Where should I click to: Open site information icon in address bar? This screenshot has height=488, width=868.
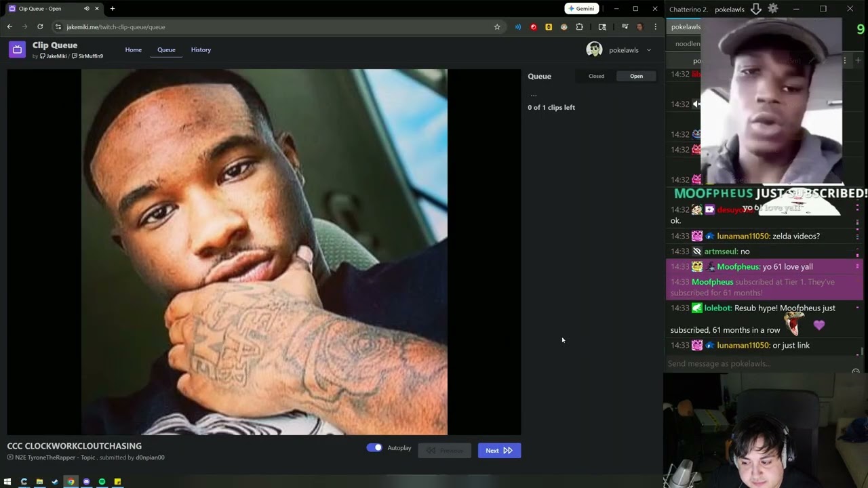coord(58,27)
